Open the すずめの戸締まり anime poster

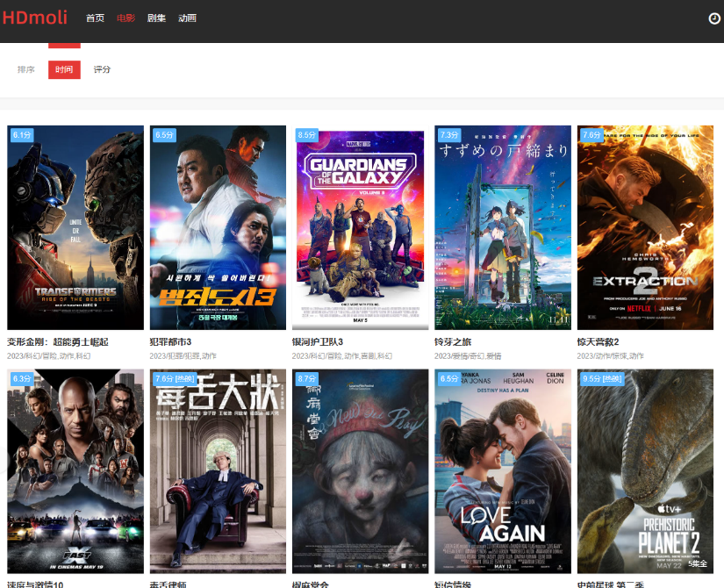click(503, 227)
